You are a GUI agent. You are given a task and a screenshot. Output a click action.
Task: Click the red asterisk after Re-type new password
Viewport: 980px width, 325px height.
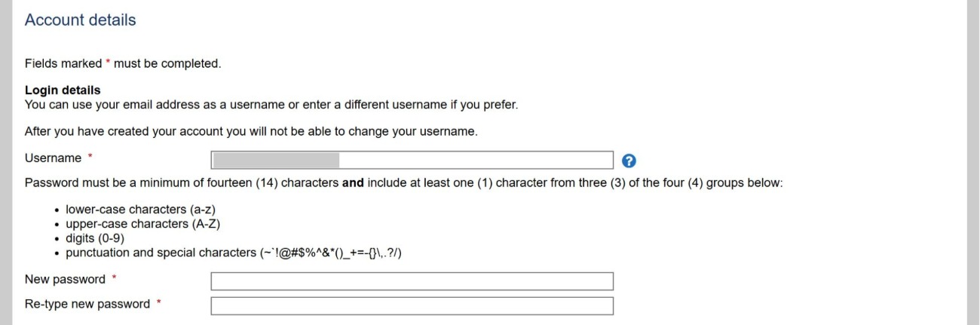click(x=159, y=302)
